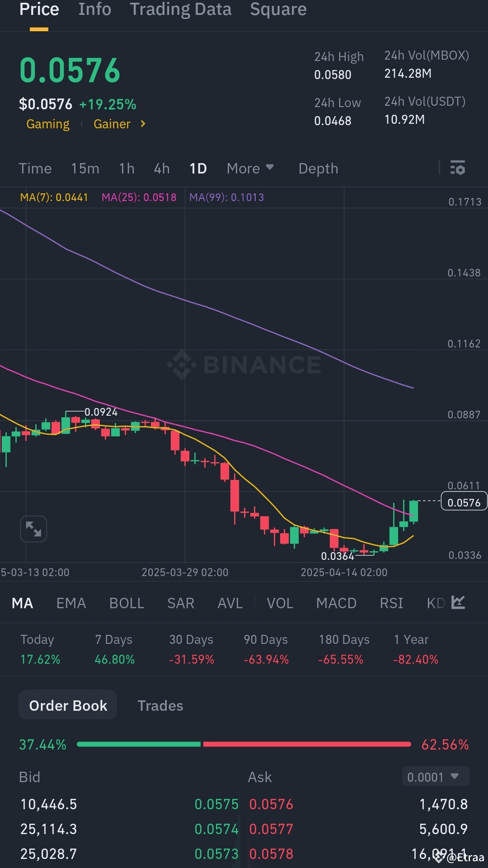Screen dimensions: 488x868
Task: Tap the 24h High 0.0580 value
Action: point(333,75)
